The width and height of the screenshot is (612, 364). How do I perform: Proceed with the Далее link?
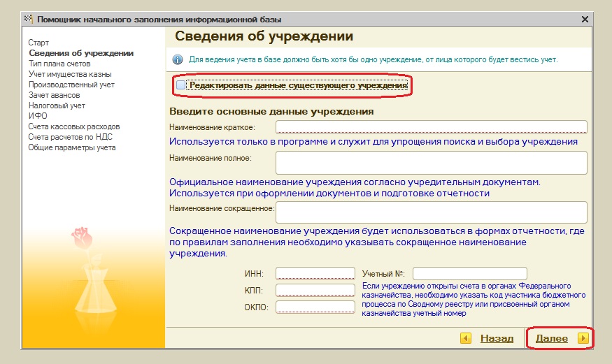pos(552,338)
